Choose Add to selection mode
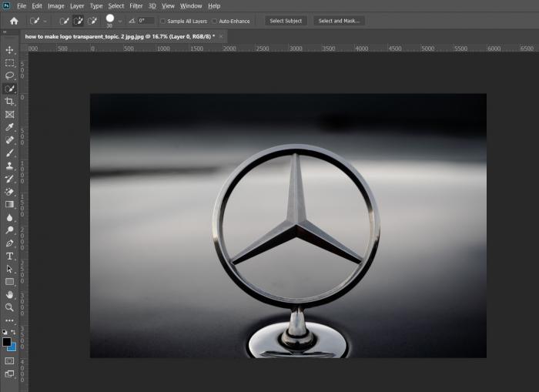539x392 pixels. (78, 21)
